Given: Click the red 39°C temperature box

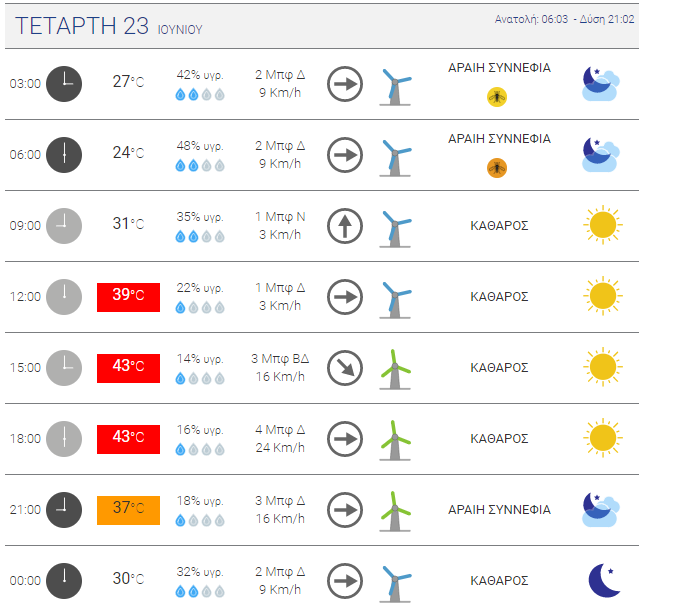Looking at the screenshot, I should point(128,297).
